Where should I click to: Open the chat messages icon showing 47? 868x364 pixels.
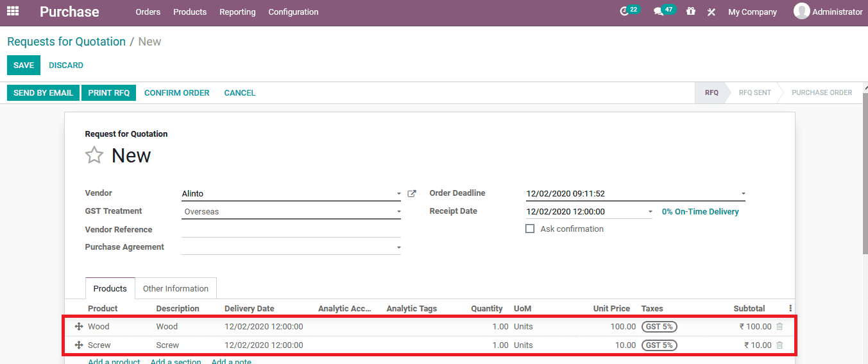665,11
